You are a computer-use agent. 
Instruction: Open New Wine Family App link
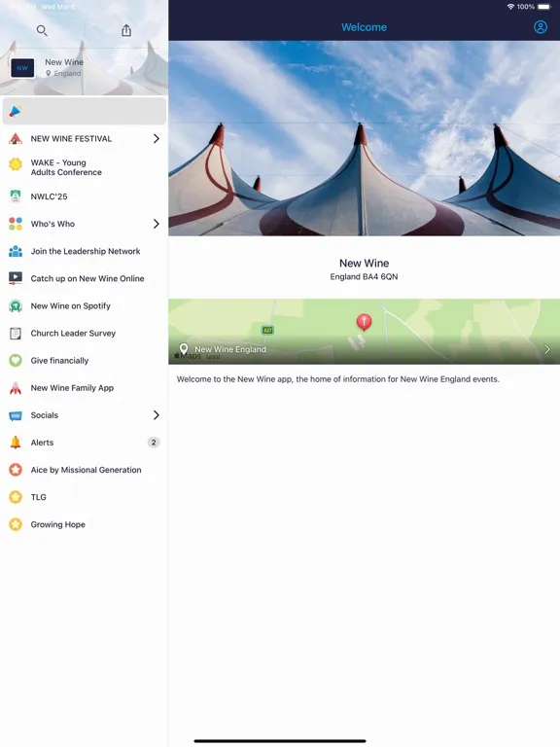[85, 388]
